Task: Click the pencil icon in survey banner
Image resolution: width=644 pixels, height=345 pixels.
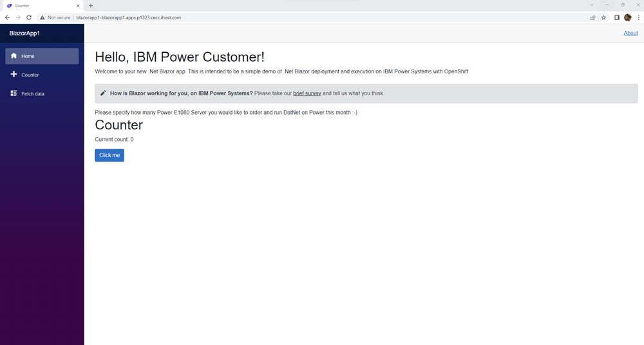Action: pyautogui.click(x=103, y=93)
